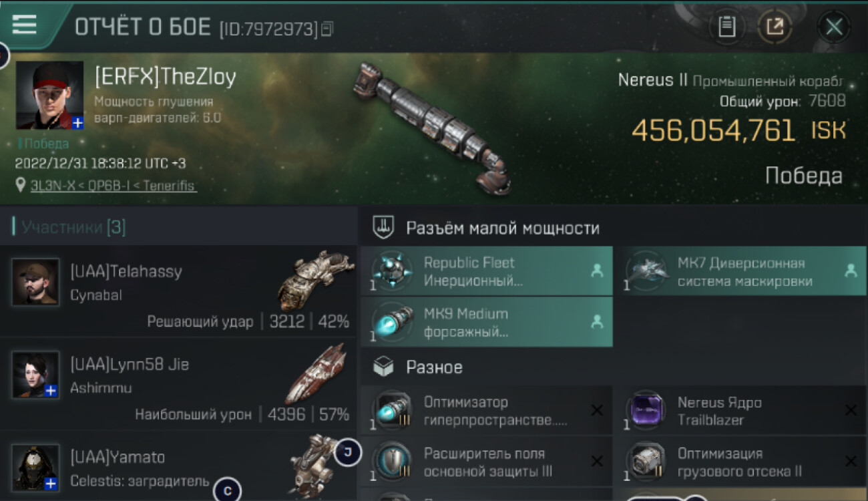Image resolution: width=868 pixels, height=501 pixels.
Task: Select Telahassy Cynabal participant row
Action: pos(178,291)
